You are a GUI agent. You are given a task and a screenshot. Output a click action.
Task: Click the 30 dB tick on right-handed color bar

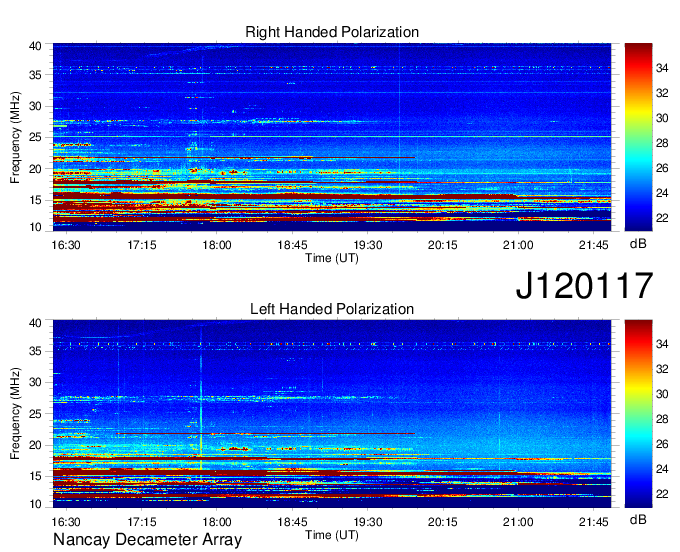tap(662, 118)
